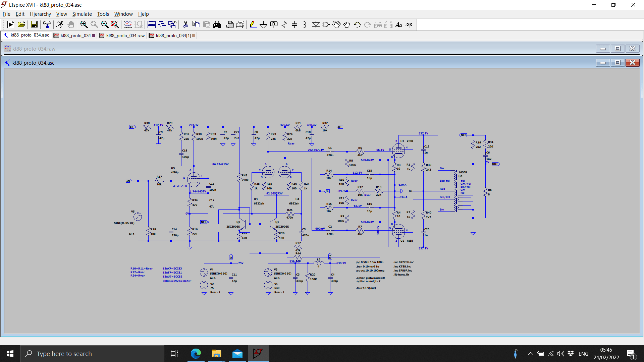
Task: Open the Window menu
Action: [x=123, y=14]
